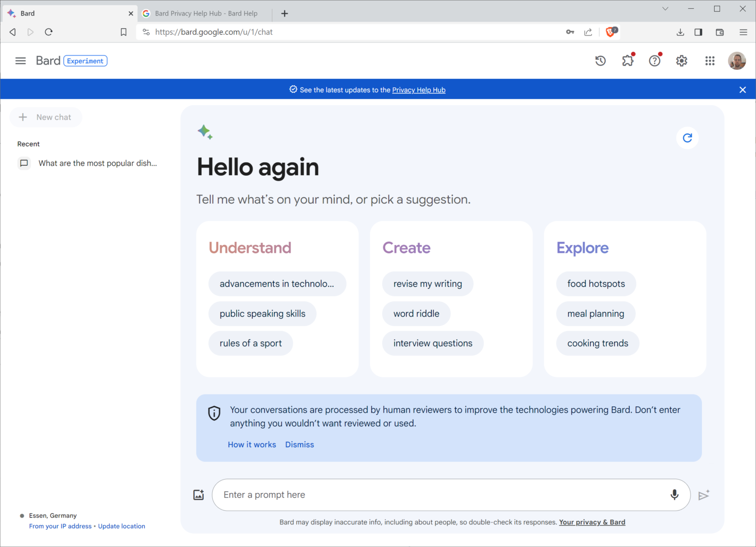Click the Brave Shields icon
This screenshot has width=756, height=547.
pos(611,32)
